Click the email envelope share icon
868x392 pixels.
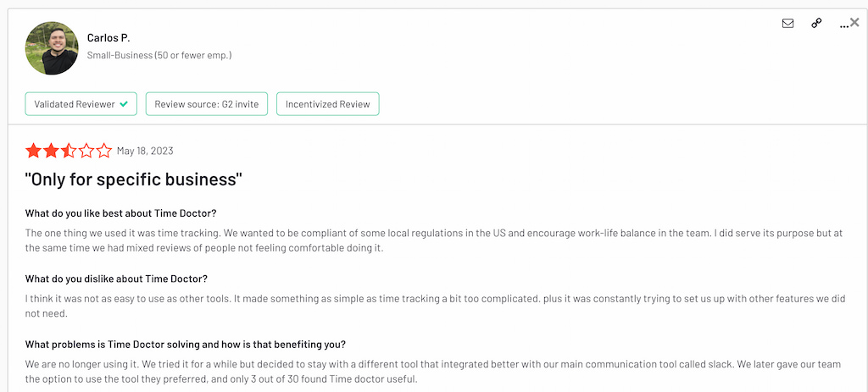(x=788, y=24)
